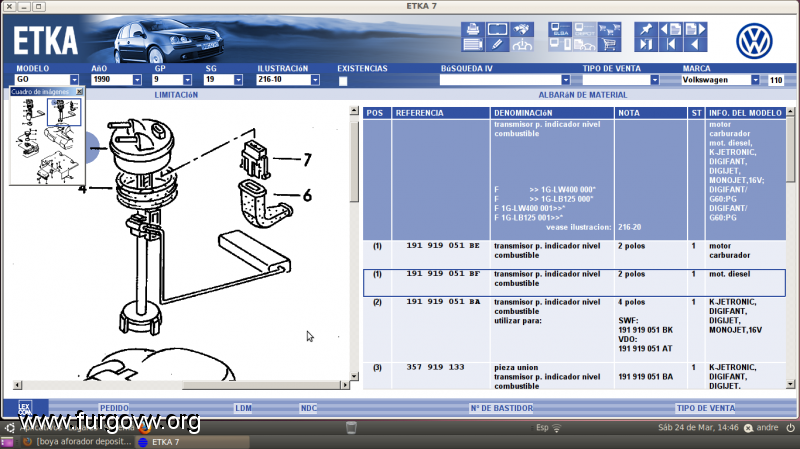Select part row 191 919 051 BA
The width and height of the screenshot is (800, 449).
pyautogui.click(x=574, y=330)
